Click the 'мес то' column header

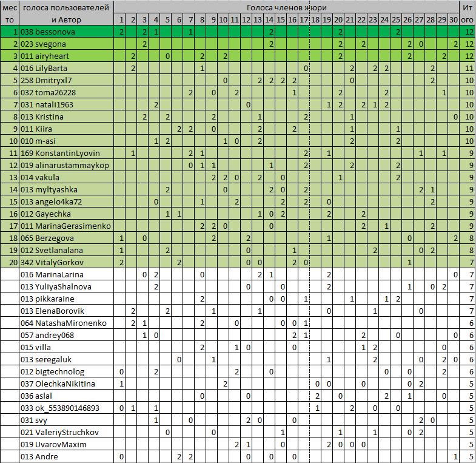10,13
